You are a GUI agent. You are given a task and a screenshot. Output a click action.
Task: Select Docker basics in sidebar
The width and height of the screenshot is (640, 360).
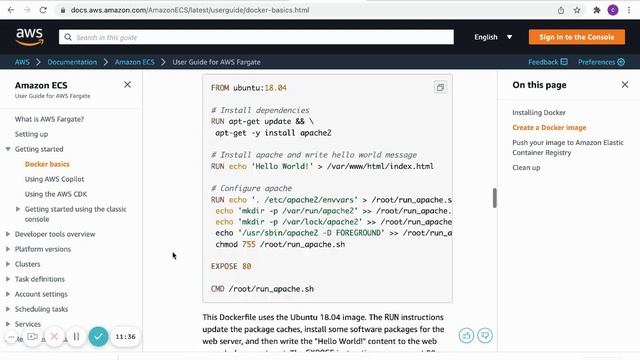[47, 164]
